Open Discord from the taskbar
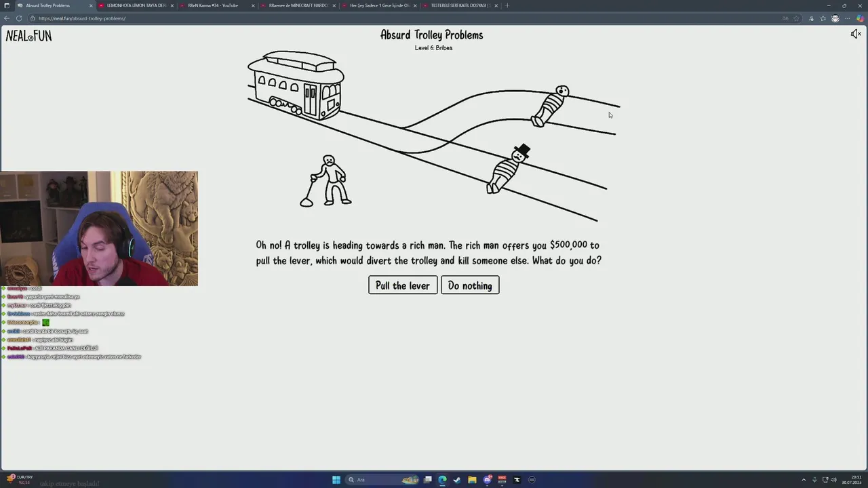The width and height of the screenshot is (868, 488). [x=487, y=480]
